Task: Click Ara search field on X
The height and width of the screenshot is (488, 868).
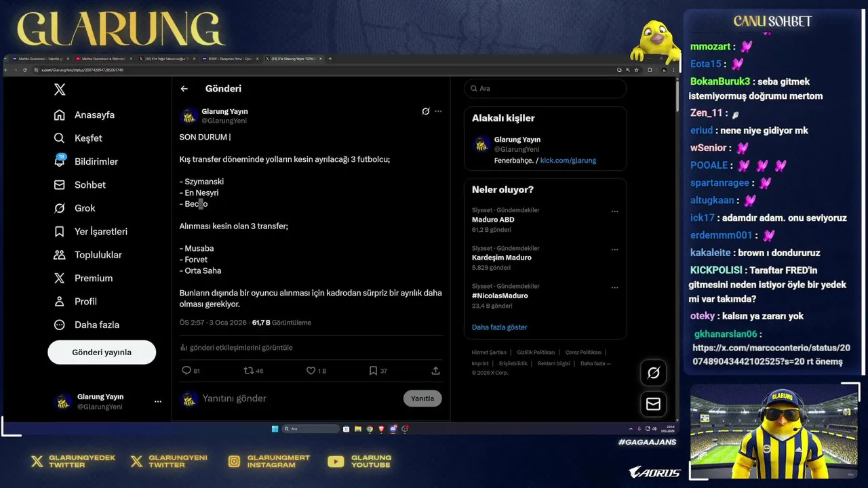Action: [545, 89]
